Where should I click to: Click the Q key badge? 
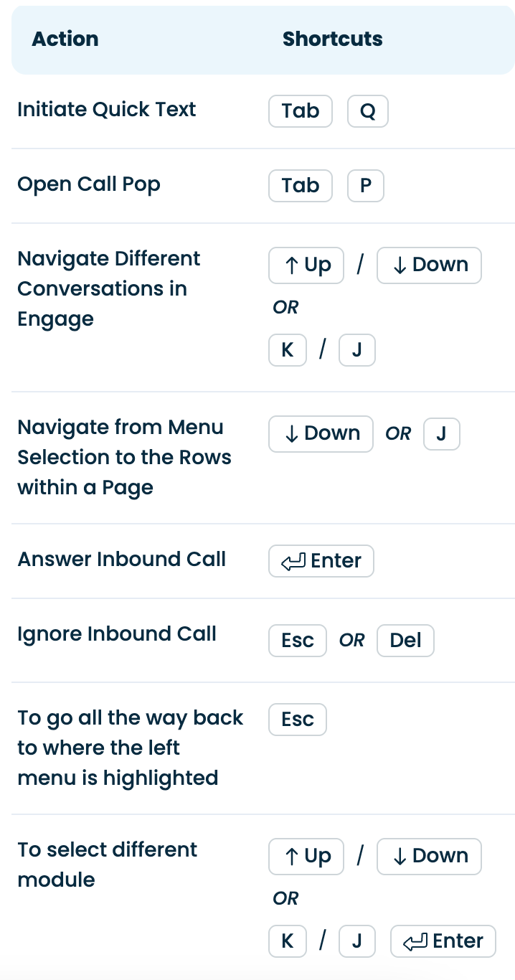click(x=367, y=112)
